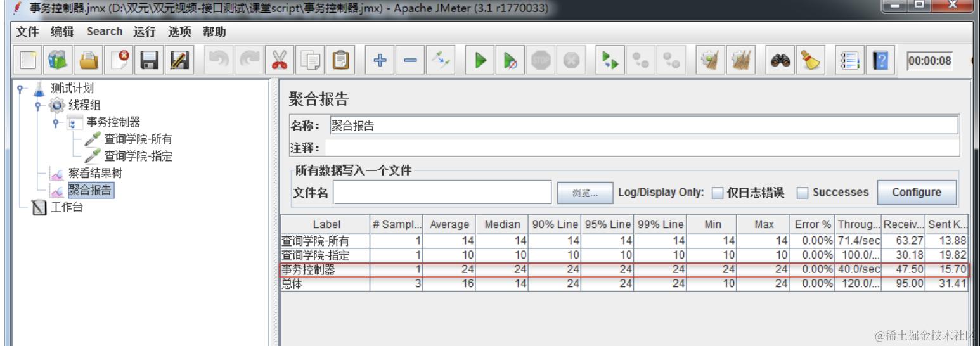Screen dimensions: 980x346
Task: Click the Open file toolbar icon
Action: coord(89,60)
